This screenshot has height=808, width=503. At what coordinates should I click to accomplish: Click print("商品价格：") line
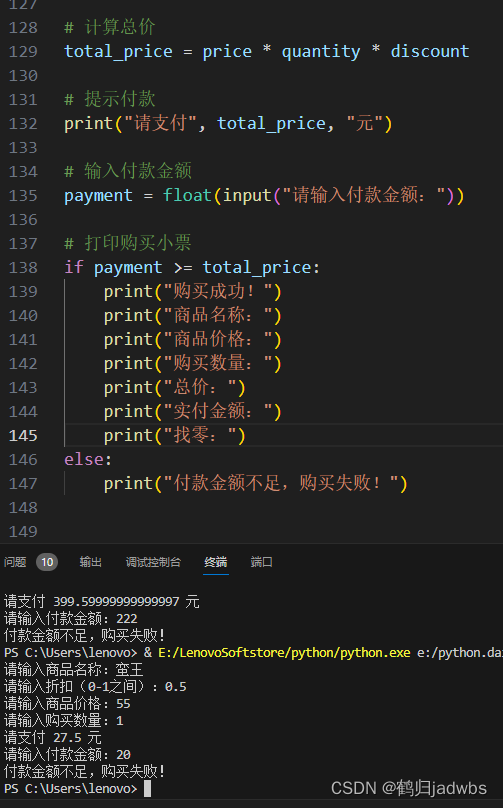click(193, 340)
